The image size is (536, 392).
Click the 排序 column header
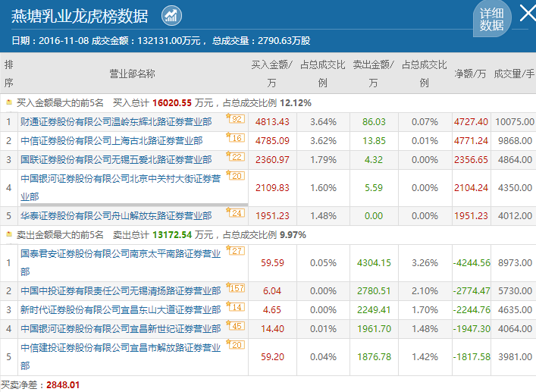pos(9,74)
